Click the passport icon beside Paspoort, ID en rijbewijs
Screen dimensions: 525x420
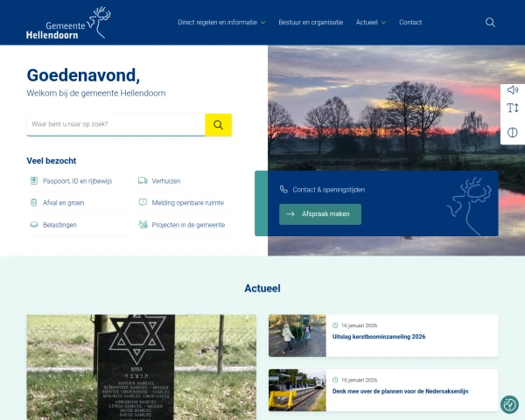point(34,181)
